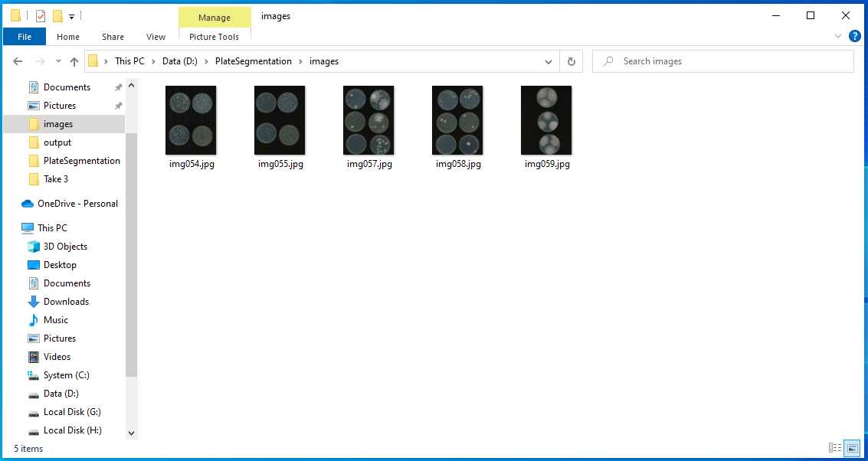
Task: Expand the chevron after 'PlateSegmentation' breadcrumb
Action: pyautogui.click(x=300, y=61)
